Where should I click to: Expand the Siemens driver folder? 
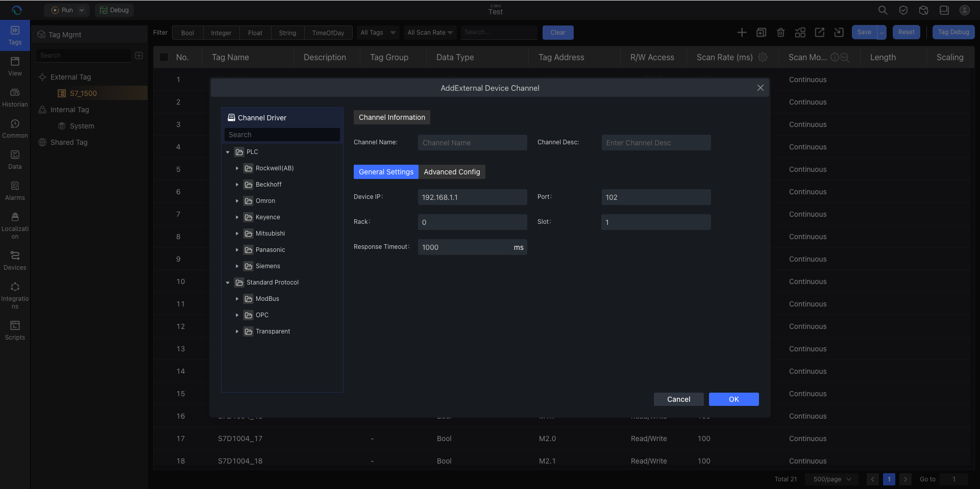(x=237, y=266)
